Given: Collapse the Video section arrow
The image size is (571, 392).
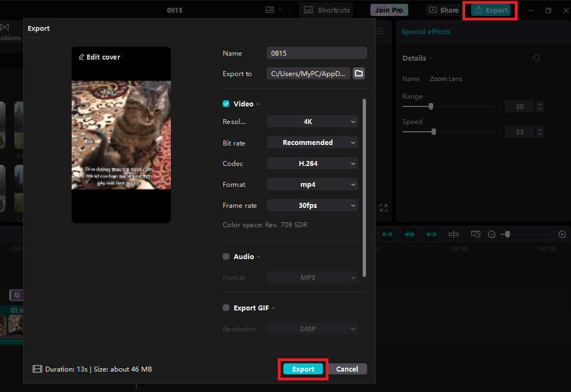Looking at the screenshot, I should click(258, 104).
